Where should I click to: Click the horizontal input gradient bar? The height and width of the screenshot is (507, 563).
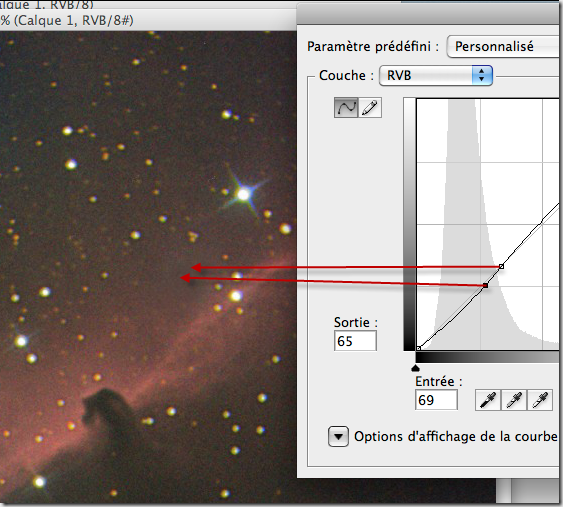[x=488, y=357]
